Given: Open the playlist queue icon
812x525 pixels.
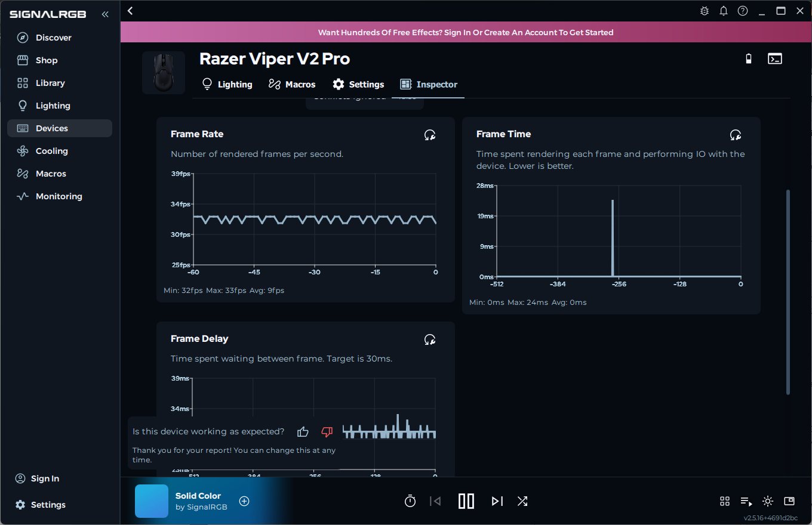Looking at the screenshot, I should [746, 501].
